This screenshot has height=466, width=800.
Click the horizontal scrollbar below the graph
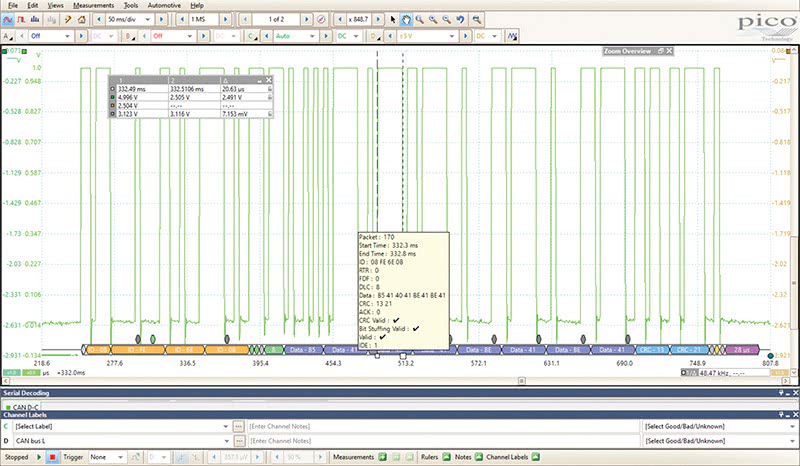(x=396, y=381)
